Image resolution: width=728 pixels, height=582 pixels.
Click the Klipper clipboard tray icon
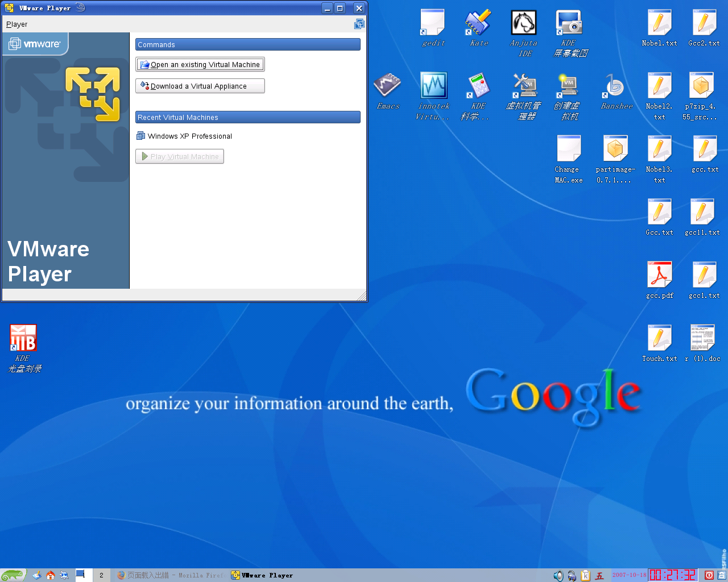click(x=586, y=576)
